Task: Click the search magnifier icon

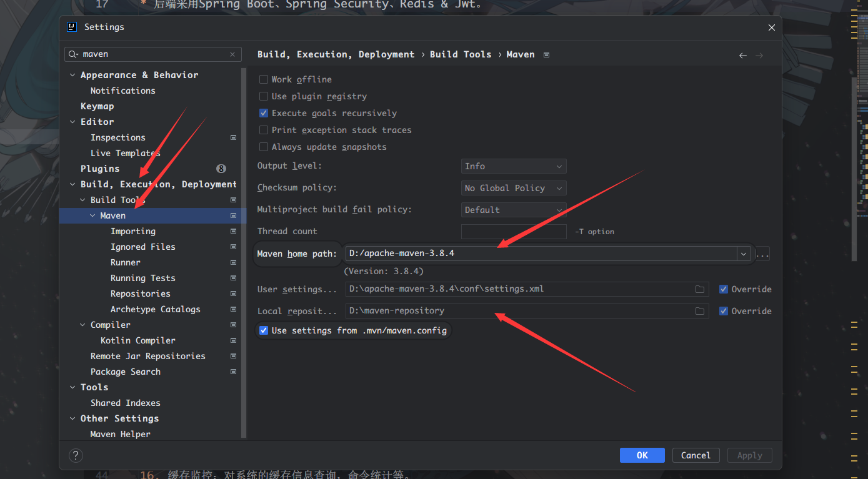Action: (x=74, y=54)
